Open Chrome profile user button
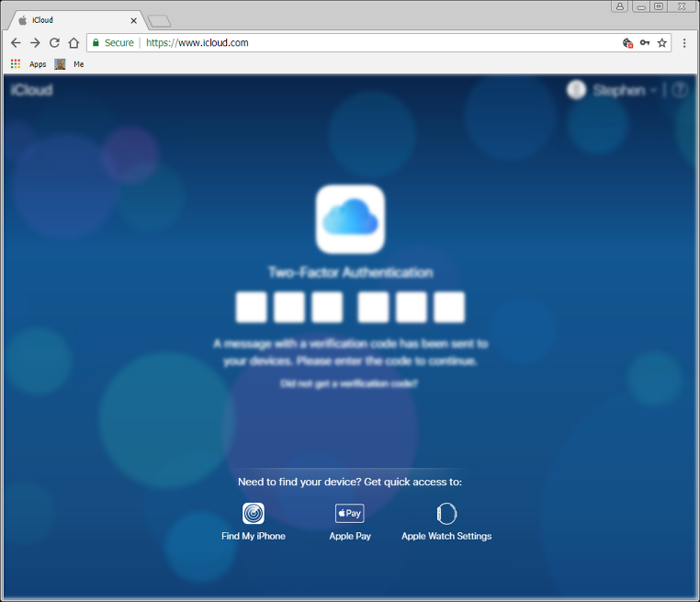The image size is (700, 602). click(620, 6)
